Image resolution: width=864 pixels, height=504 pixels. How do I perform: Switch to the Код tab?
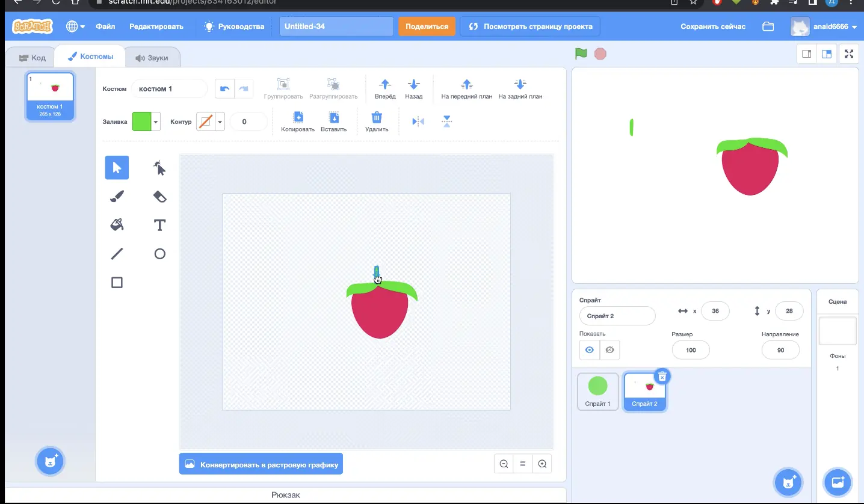click(x=32, y=58)
